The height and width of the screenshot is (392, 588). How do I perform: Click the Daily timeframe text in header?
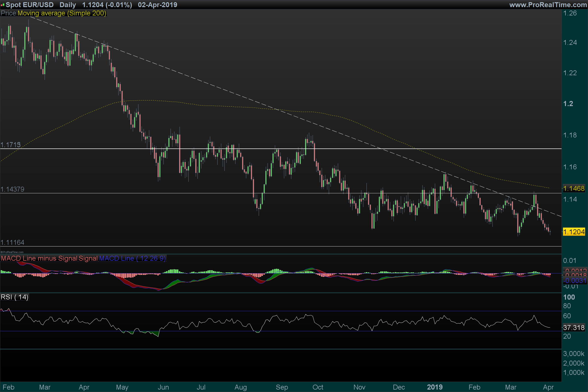[x=68, y=5]
